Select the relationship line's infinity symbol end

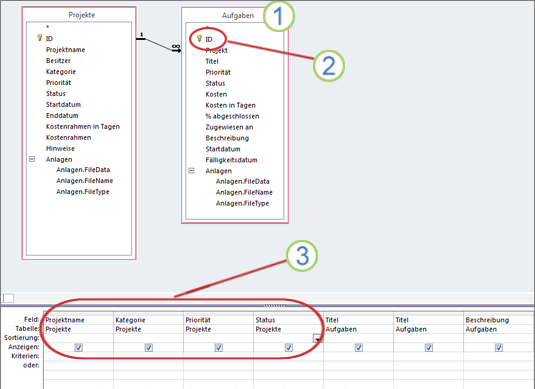pyautogui.click(x=176, y=46)
